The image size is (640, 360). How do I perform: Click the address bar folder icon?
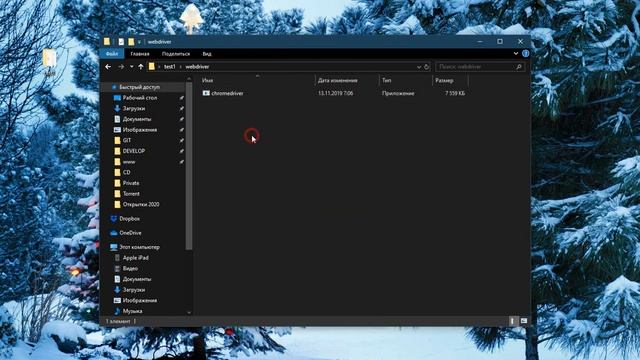(152, 67)
